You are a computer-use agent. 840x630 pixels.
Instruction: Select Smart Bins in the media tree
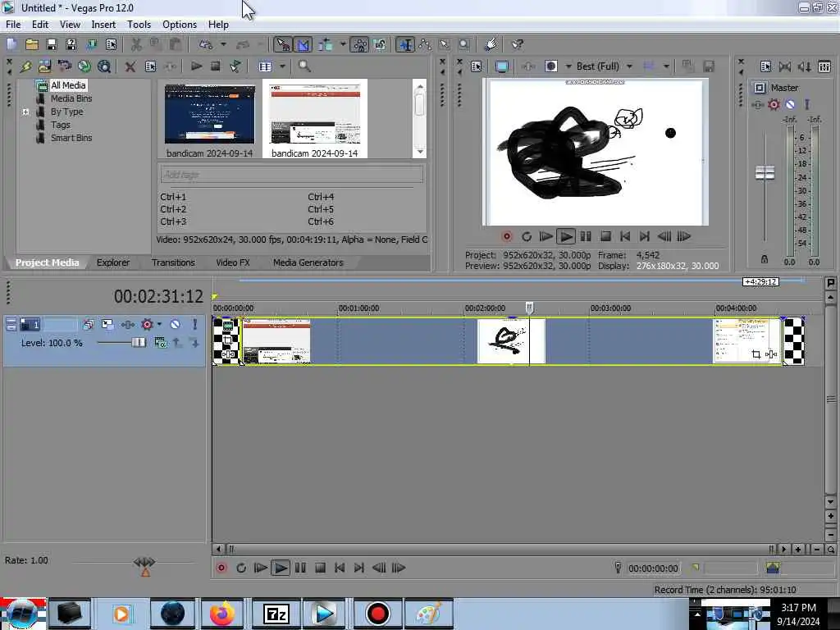(71, 138)
